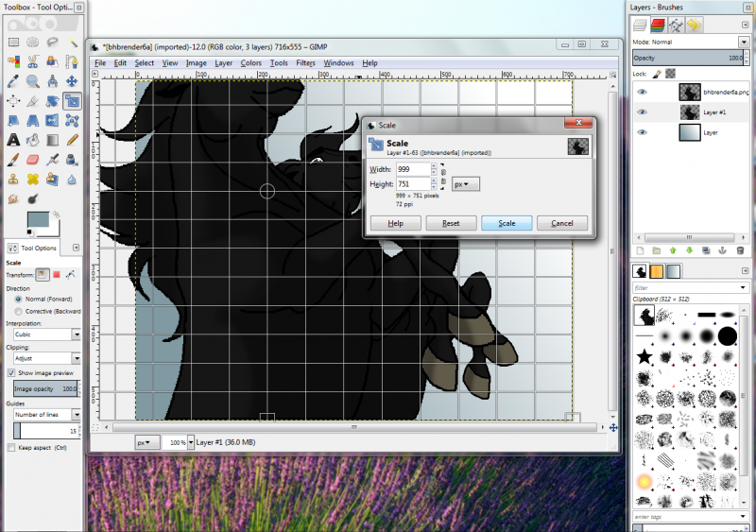Open the Filters menu
The width and height of the screenshot is (756, 532).
(305, 62)
